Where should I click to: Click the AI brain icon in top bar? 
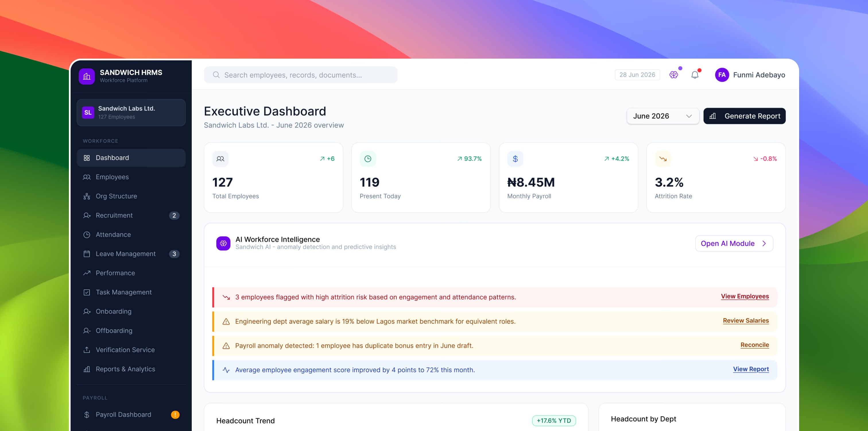673,75
